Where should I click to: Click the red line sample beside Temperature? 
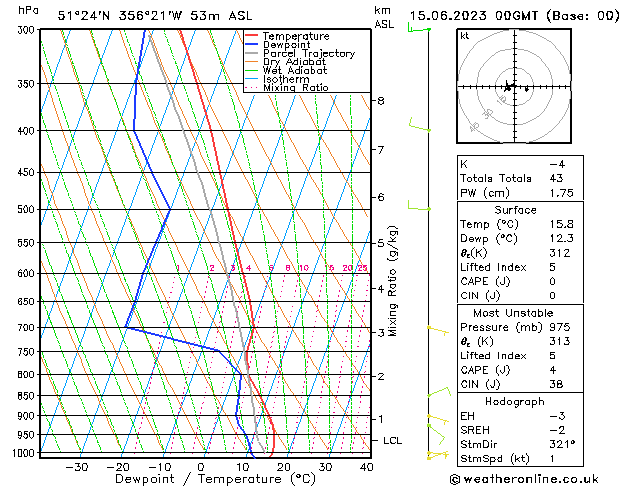coord(252,36)
